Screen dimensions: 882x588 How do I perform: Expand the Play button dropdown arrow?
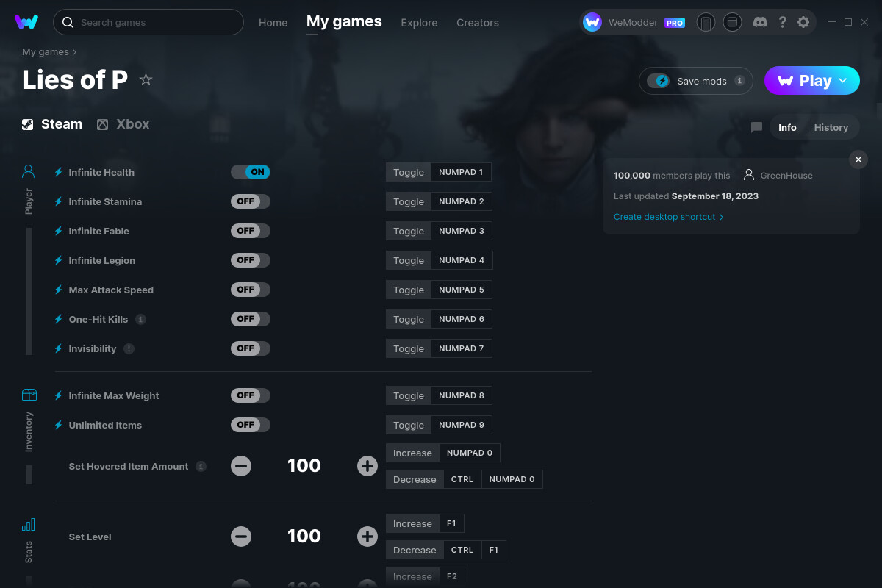click(843, 81)
